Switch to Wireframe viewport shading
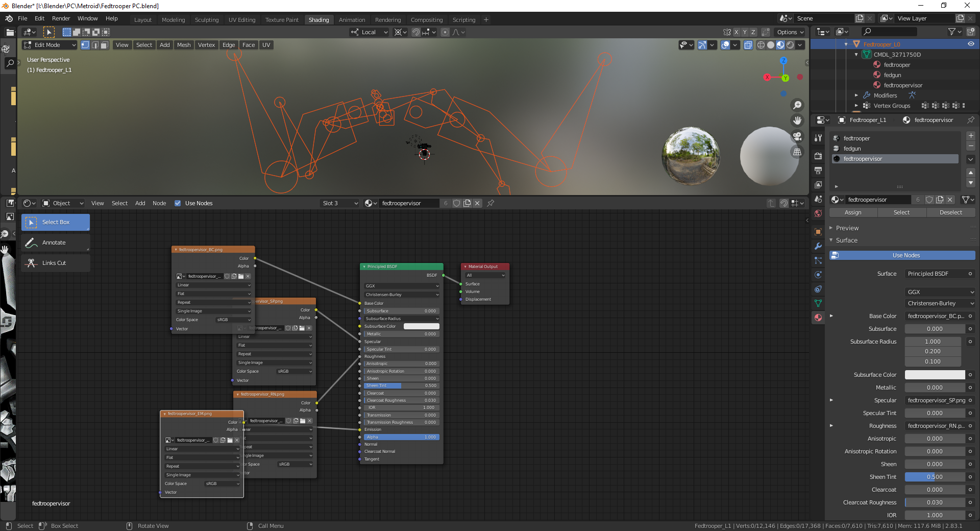Screen dimensions: 980x531 (761, 45)
